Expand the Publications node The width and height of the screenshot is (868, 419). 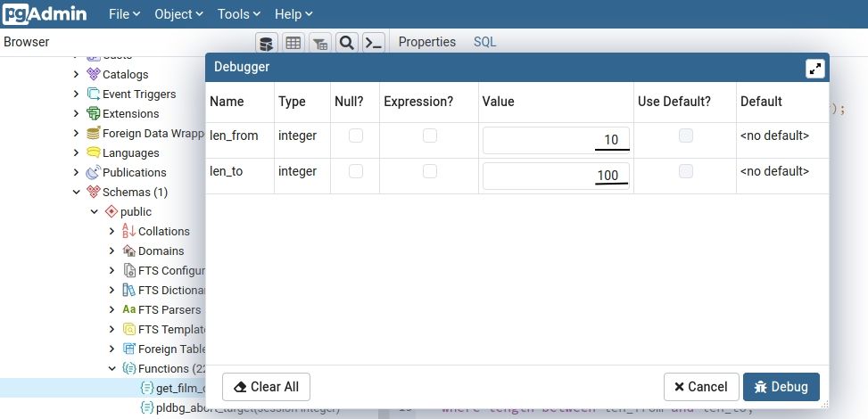pos(77,173)
